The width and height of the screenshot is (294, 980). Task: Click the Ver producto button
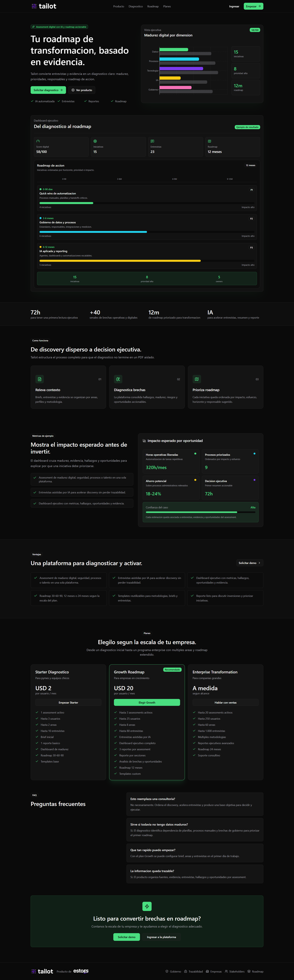click(x=82, y=90)
